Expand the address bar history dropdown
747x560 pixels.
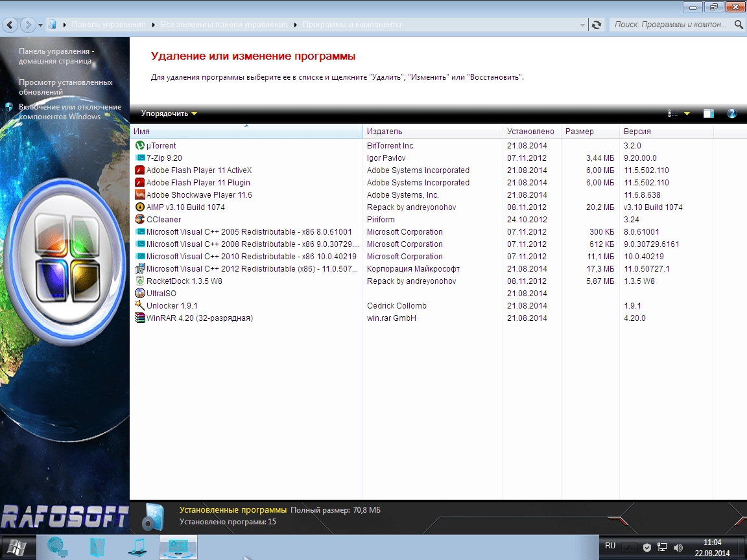click(582, 25)
